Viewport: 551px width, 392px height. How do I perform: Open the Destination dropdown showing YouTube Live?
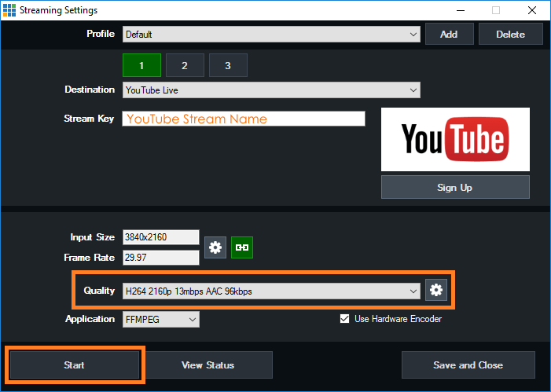click(x=271, y=90)
